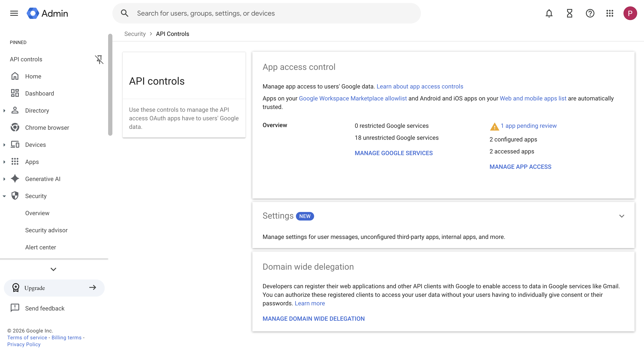Open the notifications bell
Viewport: 644px width, 353px height.
tap(549, 13)
